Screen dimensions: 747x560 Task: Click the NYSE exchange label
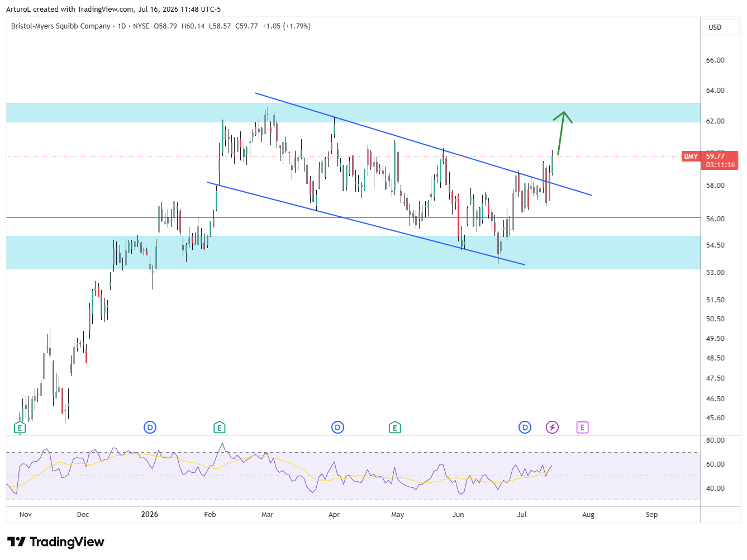(141, 26)
